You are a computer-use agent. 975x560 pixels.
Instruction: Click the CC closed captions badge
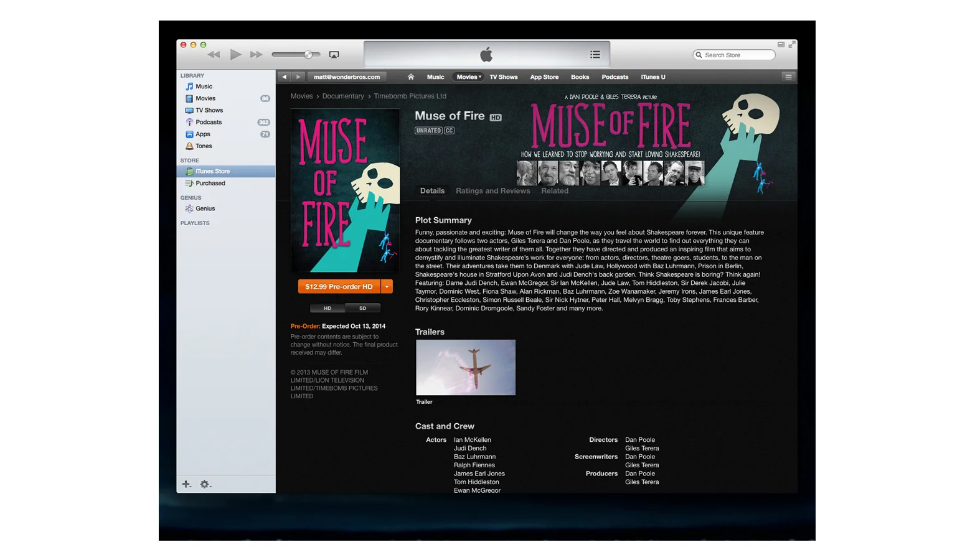click(x=449, y=131)
